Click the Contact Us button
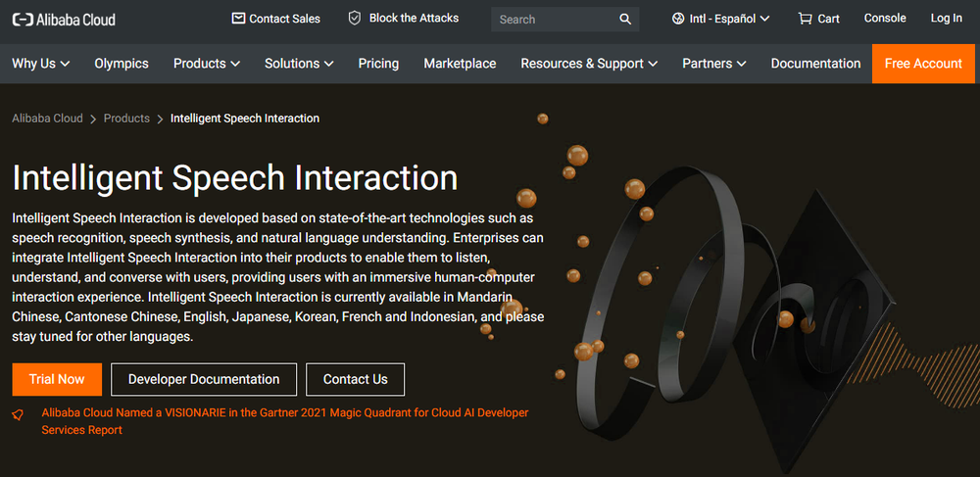 pyautogui.click(x=355, y=380)
